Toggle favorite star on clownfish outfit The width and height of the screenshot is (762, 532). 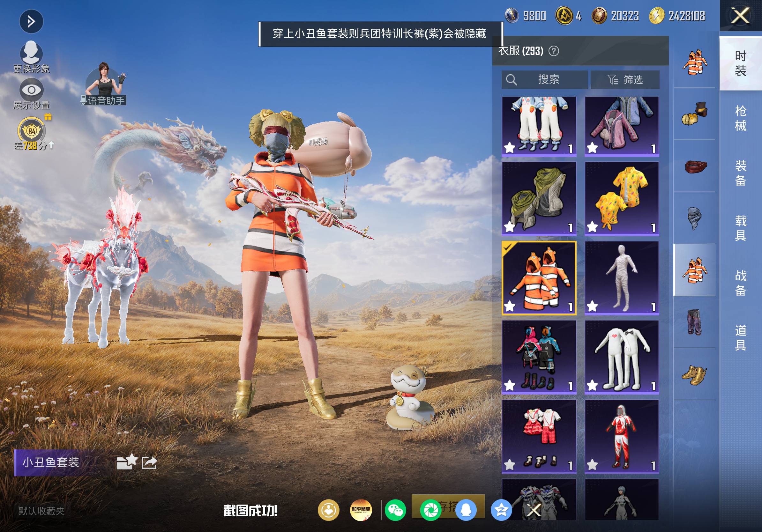coord(510,307)
